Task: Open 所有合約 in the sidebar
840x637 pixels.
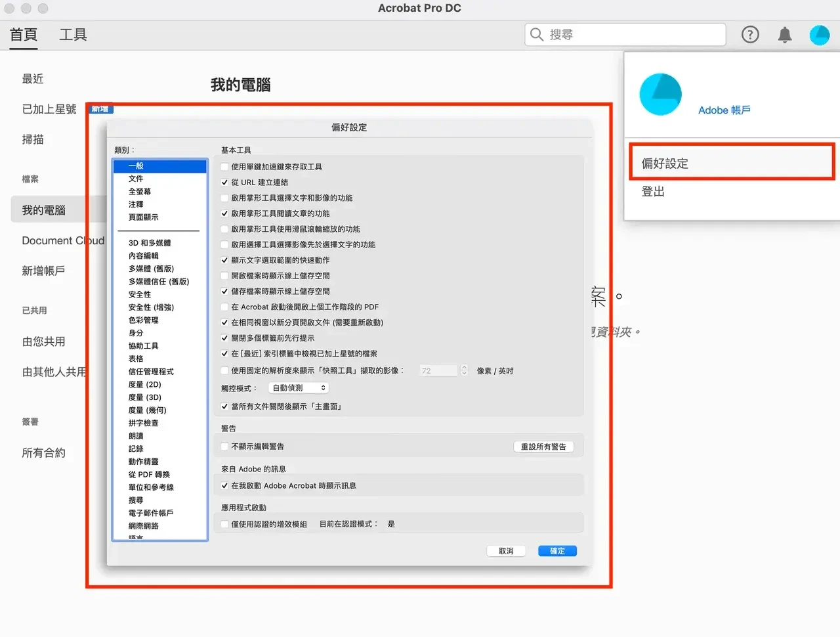Action: 44,452
